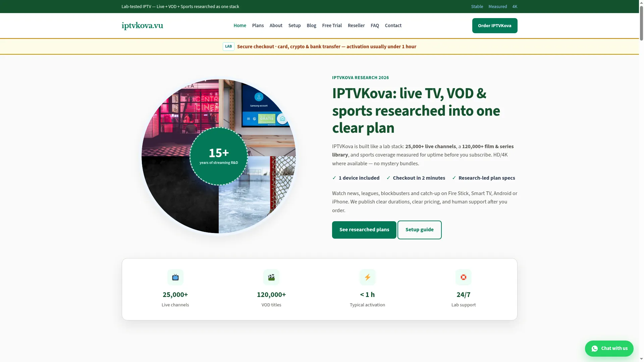Click the LAB badge in the announcement bar

[228, 47]
